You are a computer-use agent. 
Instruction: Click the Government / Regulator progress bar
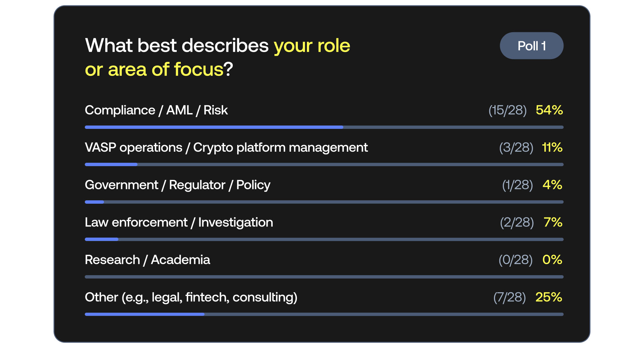(324, 202)
